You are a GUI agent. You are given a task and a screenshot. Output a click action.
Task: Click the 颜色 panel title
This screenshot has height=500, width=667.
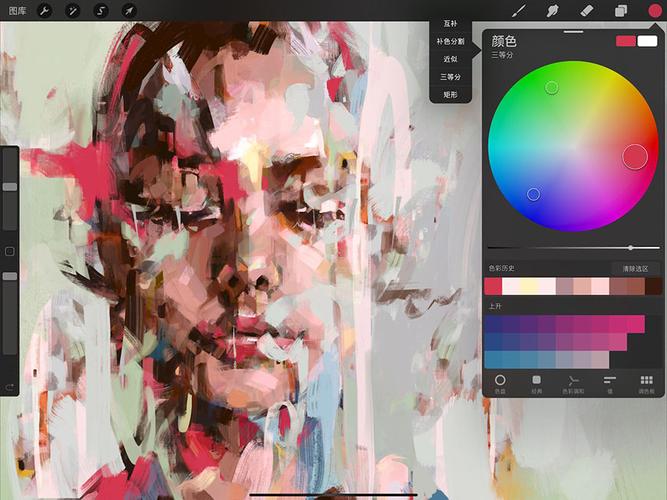pos(504,41)
